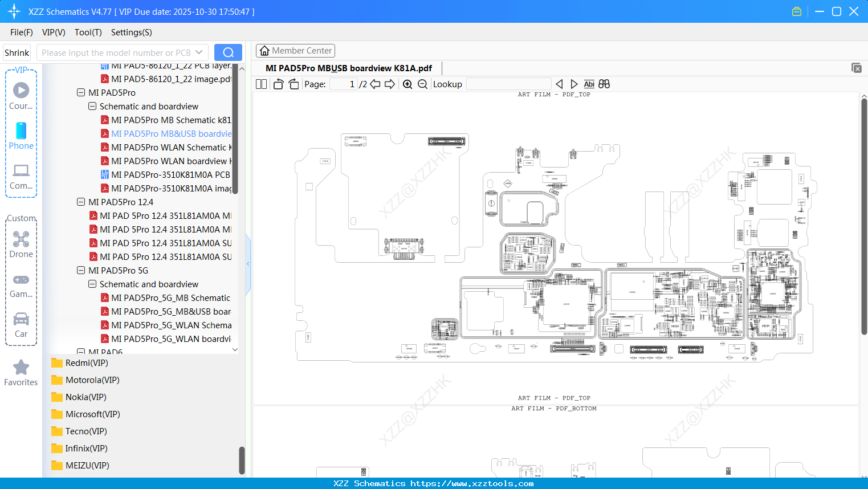The width and height of the screenshot is (868, 489).
Task: Click the blue magnifier search button
Action: (228, 52)
